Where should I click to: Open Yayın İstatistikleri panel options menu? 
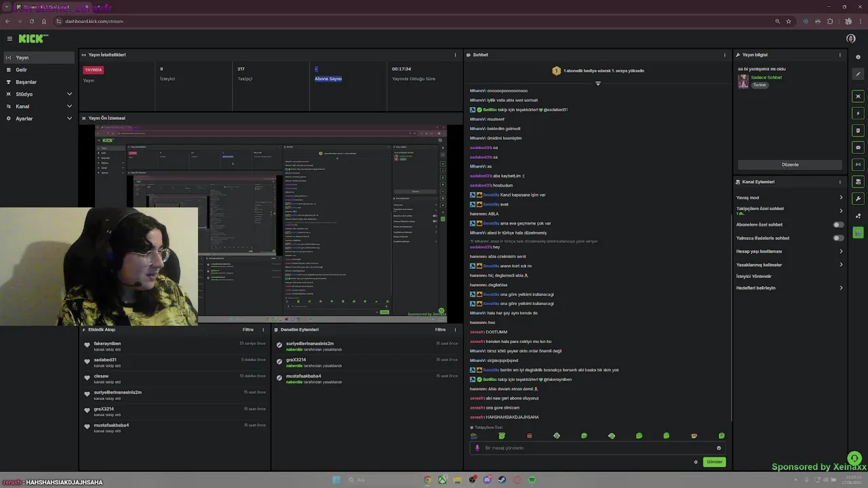[x=455, y=55]
